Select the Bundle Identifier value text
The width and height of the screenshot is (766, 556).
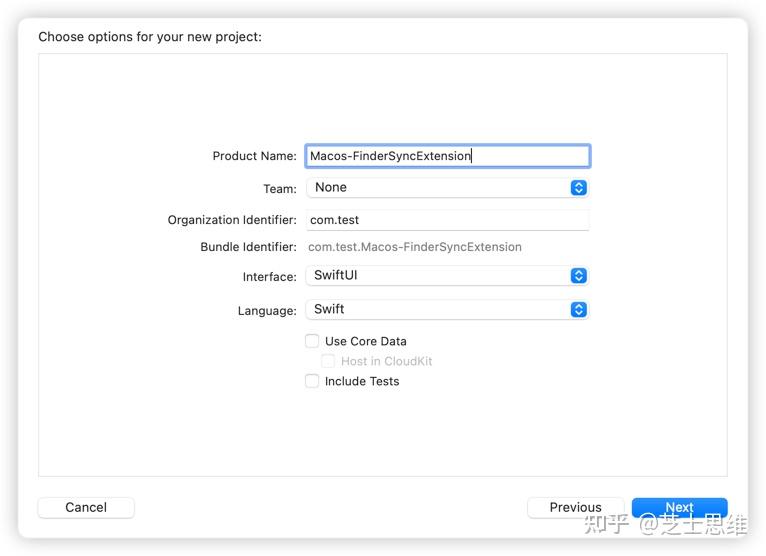point(415,247)
